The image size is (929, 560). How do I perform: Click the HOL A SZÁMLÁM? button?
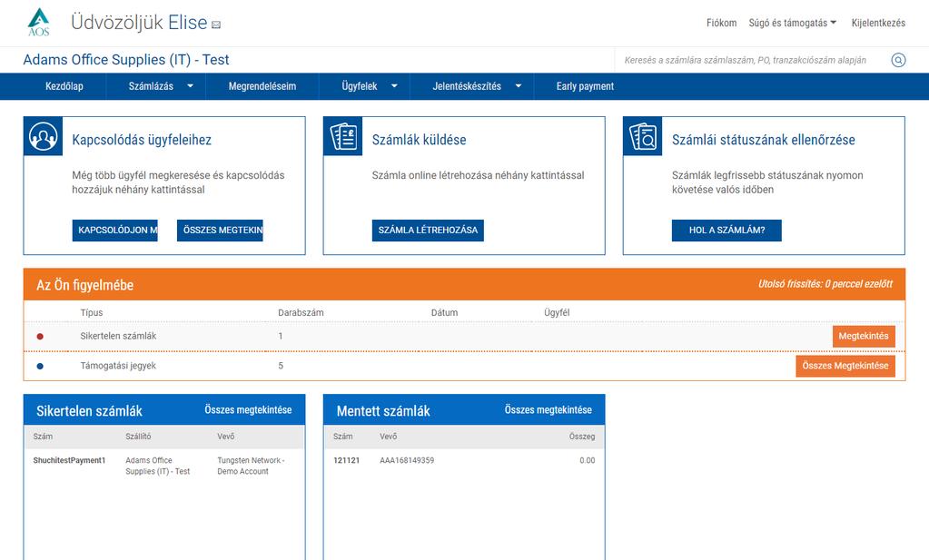pyautogui.click(x=726, y=231)
